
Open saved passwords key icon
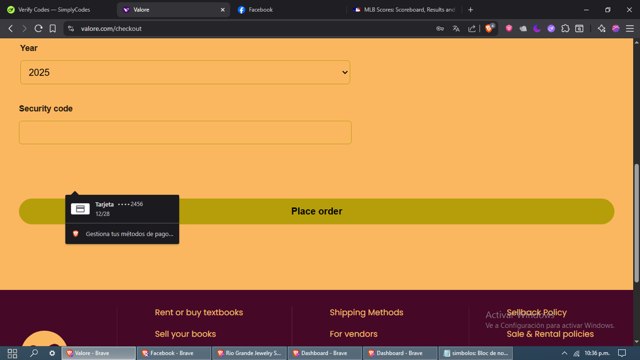(440, 28)
